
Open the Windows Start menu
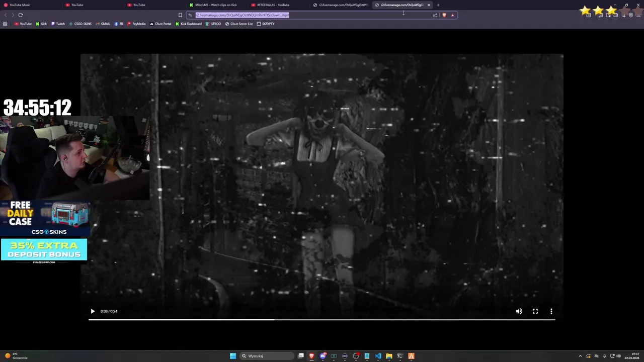click(233, 356)
